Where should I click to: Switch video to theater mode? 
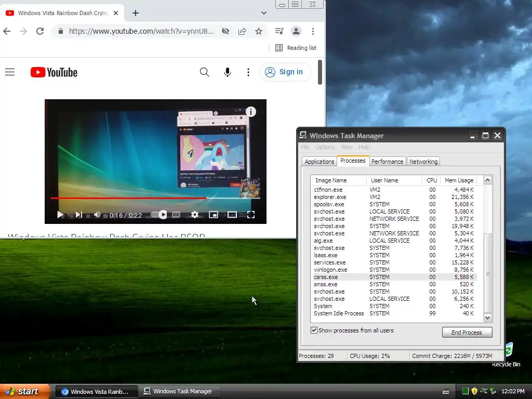(232, 215)
